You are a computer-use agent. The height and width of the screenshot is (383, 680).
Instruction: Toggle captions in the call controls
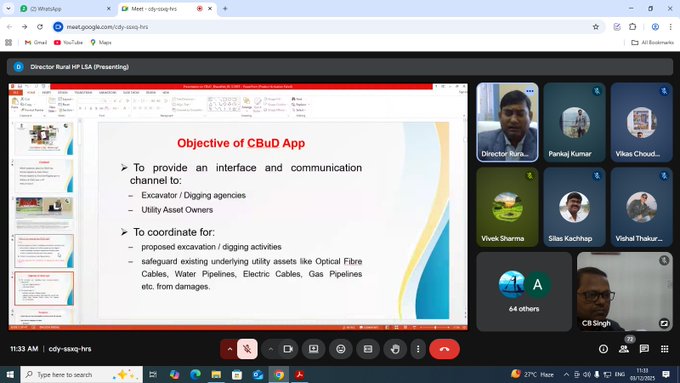(x=368, y=349)
